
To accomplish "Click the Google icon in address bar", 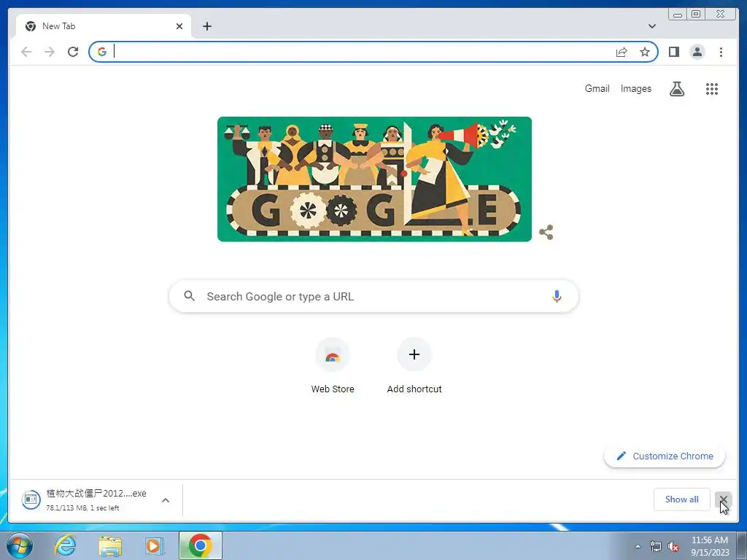I will 102,52.
